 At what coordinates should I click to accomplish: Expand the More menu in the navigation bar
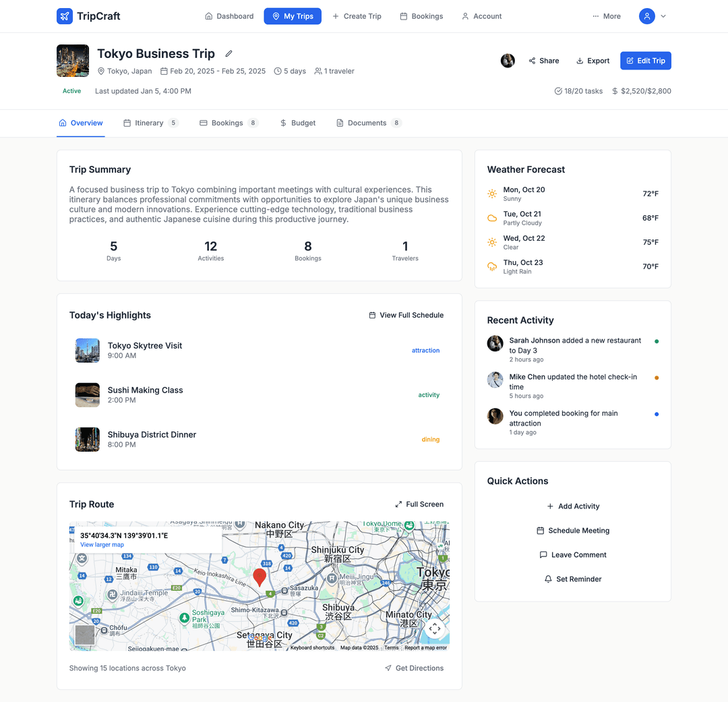click(x=606, y=16)
